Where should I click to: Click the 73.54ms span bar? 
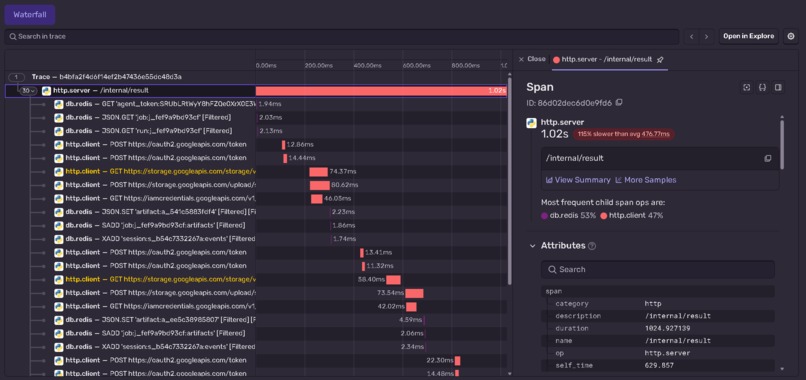pyautogui.click(x=414, y=293)
